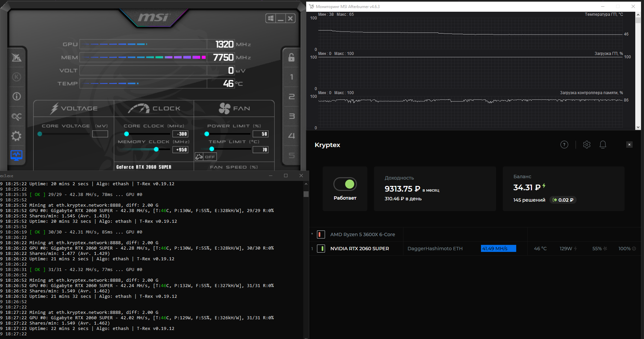Launch the OC Scanner icon
644x339 pixels.
(16, 116)
